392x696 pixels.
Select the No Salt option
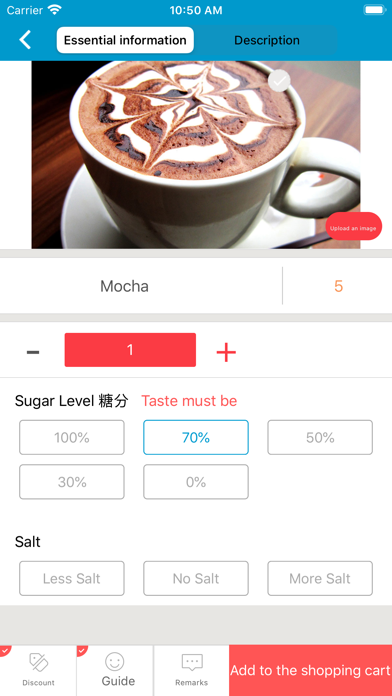click(196, 578)
